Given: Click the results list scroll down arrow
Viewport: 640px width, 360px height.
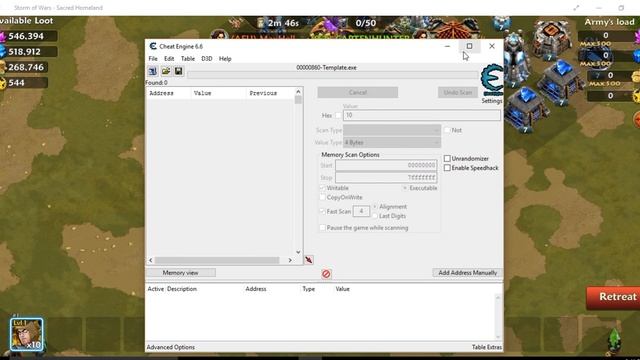Looking at the screenshot, I should point(298,252).
